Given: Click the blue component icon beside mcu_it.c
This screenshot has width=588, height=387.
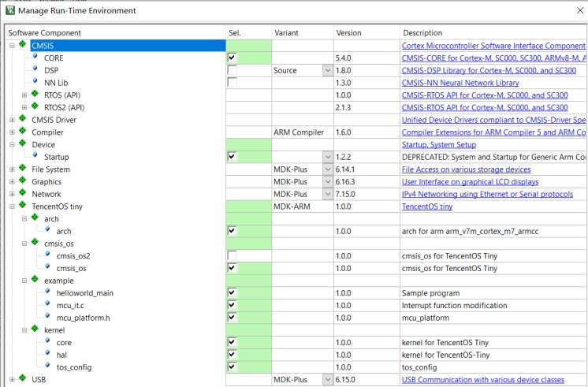Looking at the screenshot, I should click(47, 304).
